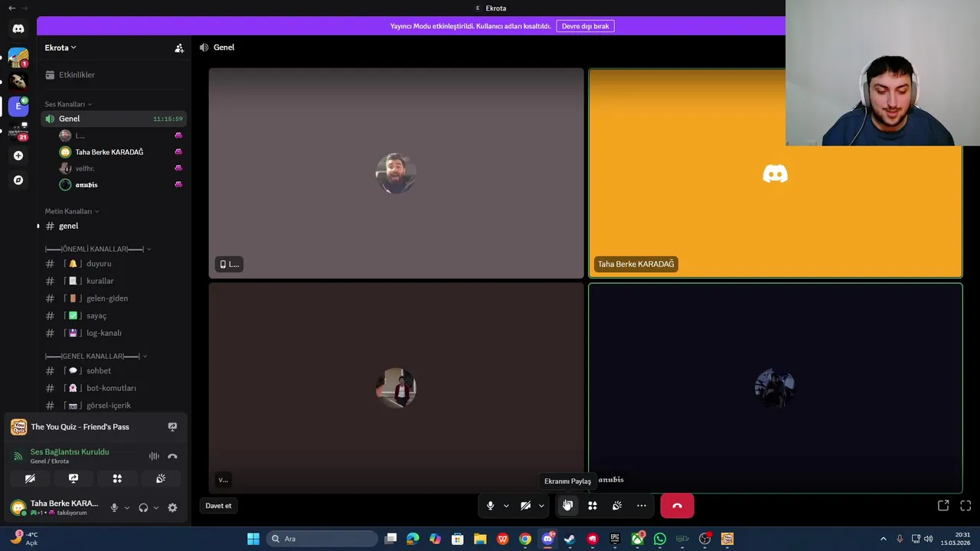Open Chrome from the taskbar
This screenshot has width=980, height=551.
(525, 539)
